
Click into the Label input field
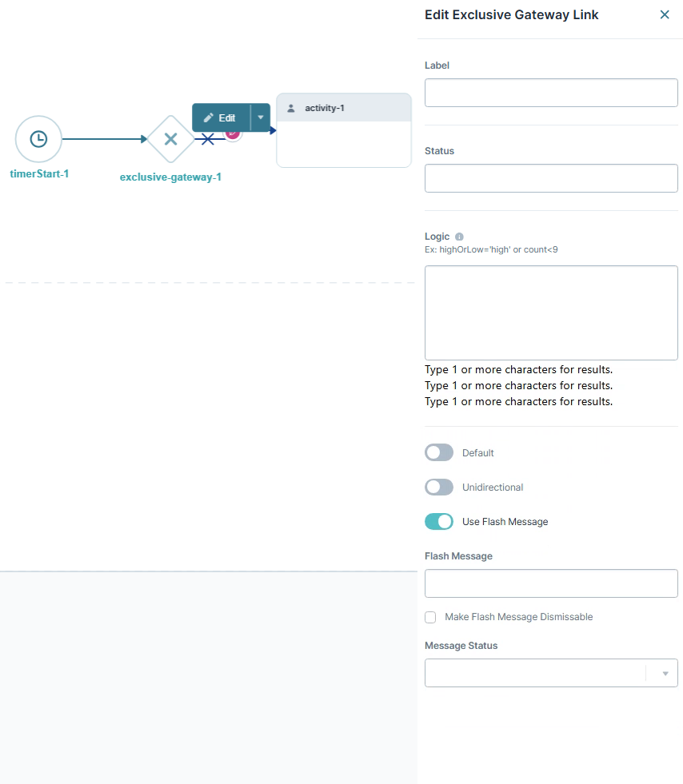(x=551, y=92)
